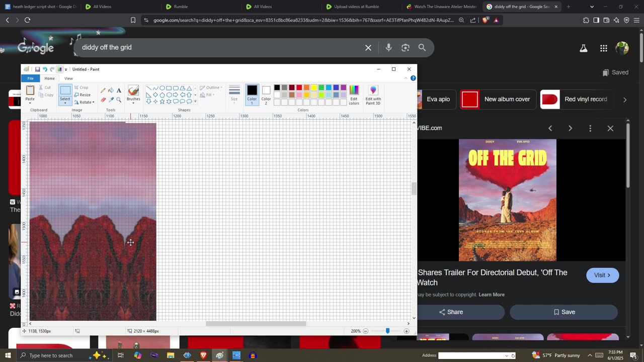Click the Google Labs flask icon
The width and height of the screenshot is (644, 362).
pyautogui.click(x=584, y=48)
